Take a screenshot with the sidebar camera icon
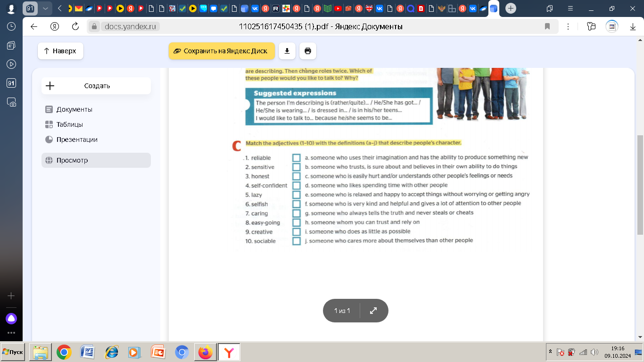This screenshot has width=644, height=362. (x=11, y=102)
